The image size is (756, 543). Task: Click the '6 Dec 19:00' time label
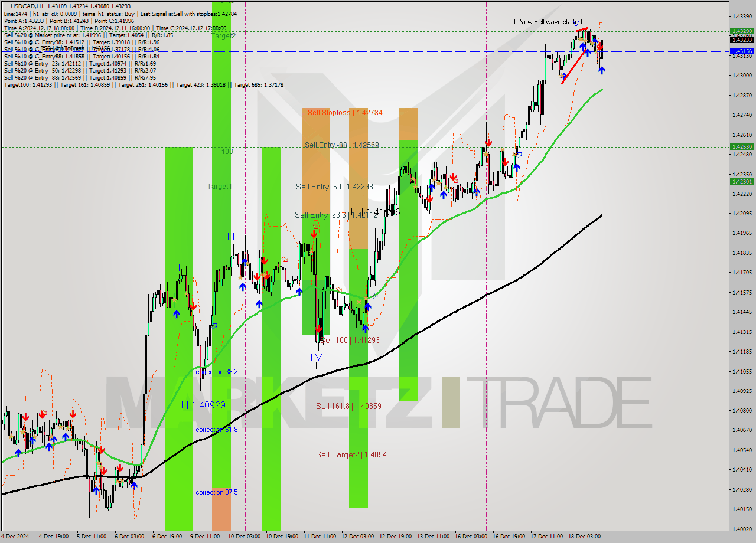[167, 537]
